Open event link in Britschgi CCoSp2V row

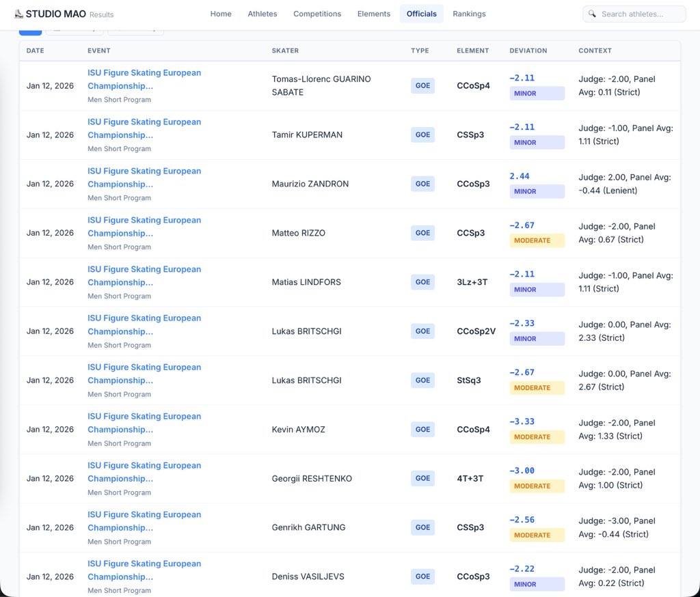pos(144,325)
